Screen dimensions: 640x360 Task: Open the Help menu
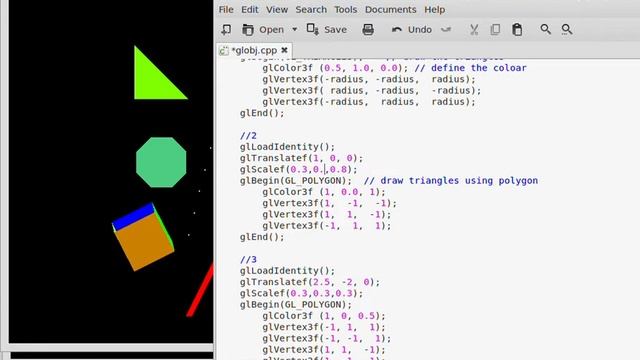(x=434, y=9)
